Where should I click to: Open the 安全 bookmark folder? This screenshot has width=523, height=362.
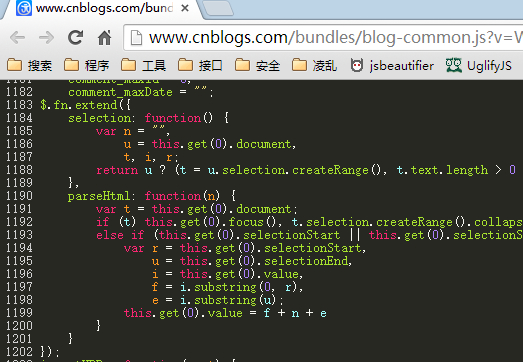257,65
